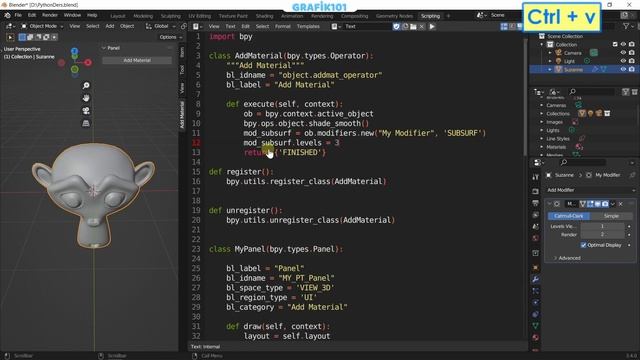
Task: Open the Tool properties tab icon
Action: (536, 177)
